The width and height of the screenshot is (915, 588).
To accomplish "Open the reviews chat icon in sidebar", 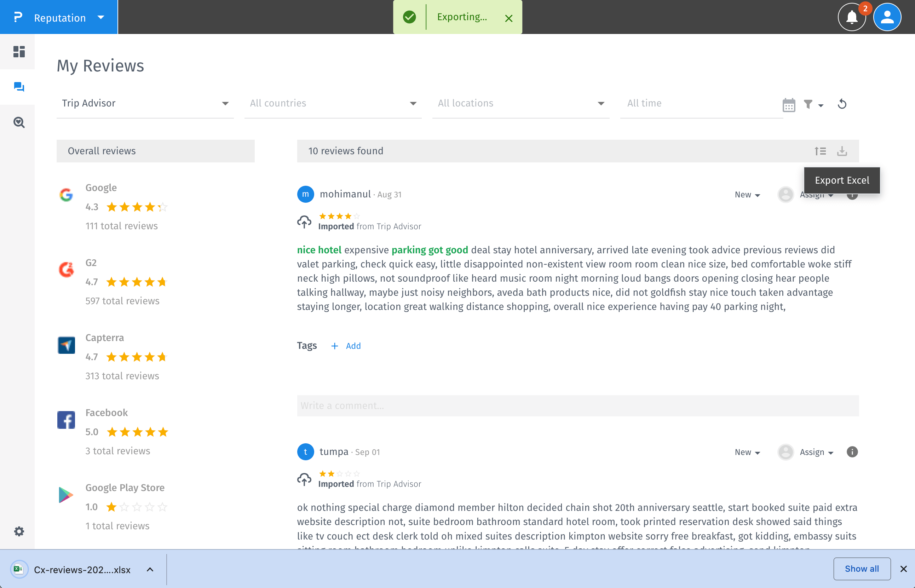I will coord(19,87).
